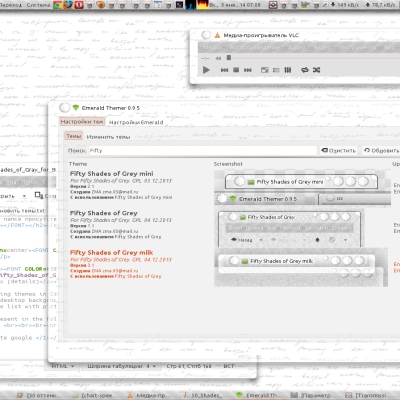Screen dimensions: 400x400
Task: Open the Система menu in top panel
Action: (x=38, y=5)
